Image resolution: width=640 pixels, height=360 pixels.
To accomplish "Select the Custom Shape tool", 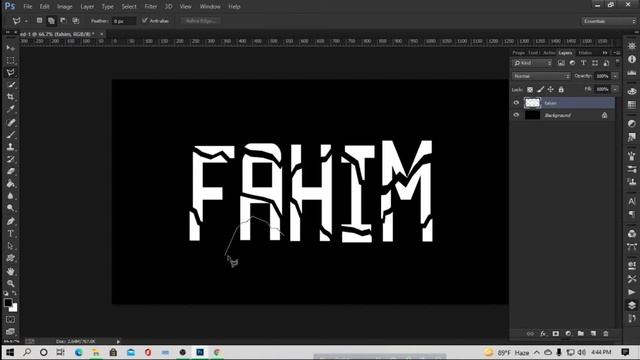I will pos(11,258).
